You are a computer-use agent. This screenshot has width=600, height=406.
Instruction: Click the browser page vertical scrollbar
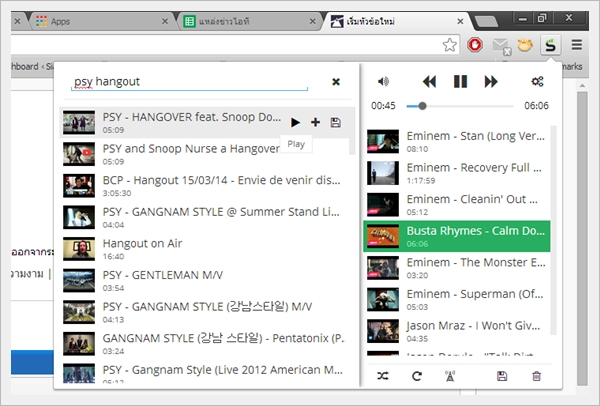(582, 237)
